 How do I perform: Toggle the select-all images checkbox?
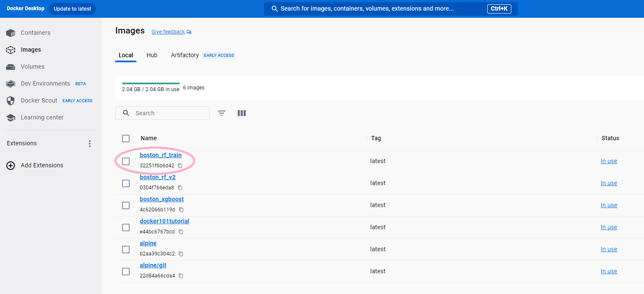pyautogui.click(x=126, y=139)
